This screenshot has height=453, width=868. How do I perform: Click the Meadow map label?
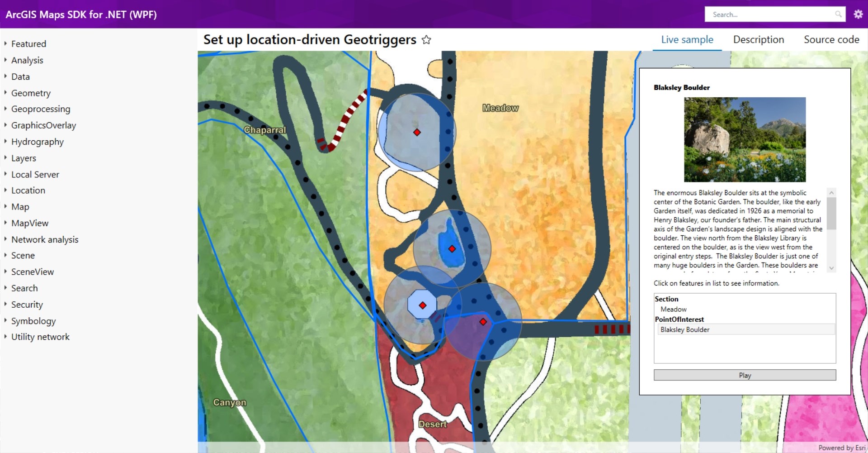[500, 108]
